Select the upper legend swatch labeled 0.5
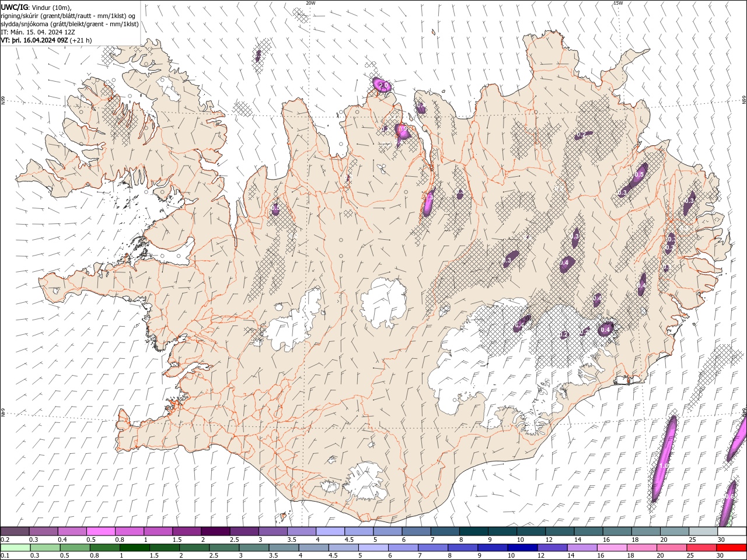 coord(101,531)
